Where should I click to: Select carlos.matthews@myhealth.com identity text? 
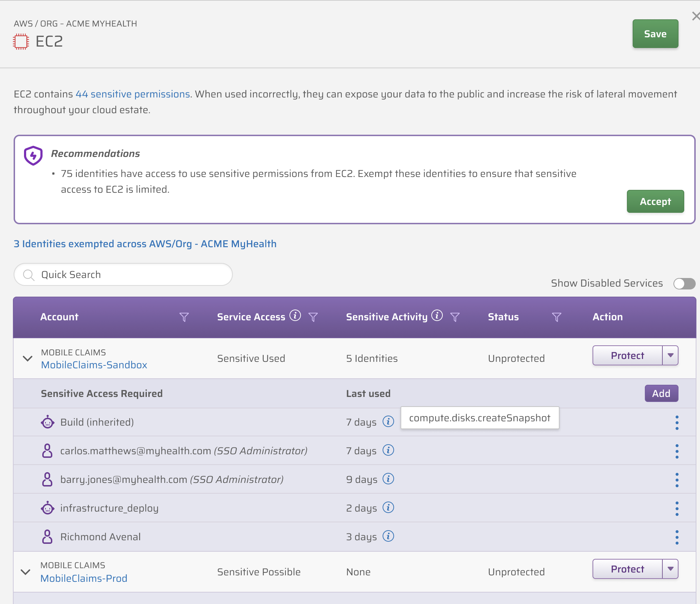[136, 451]
